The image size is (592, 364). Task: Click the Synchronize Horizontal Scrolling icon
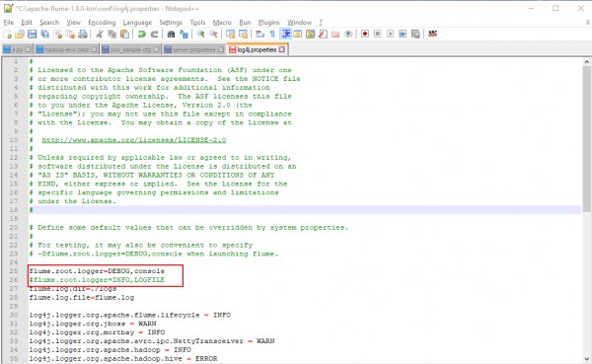[243, 35]
